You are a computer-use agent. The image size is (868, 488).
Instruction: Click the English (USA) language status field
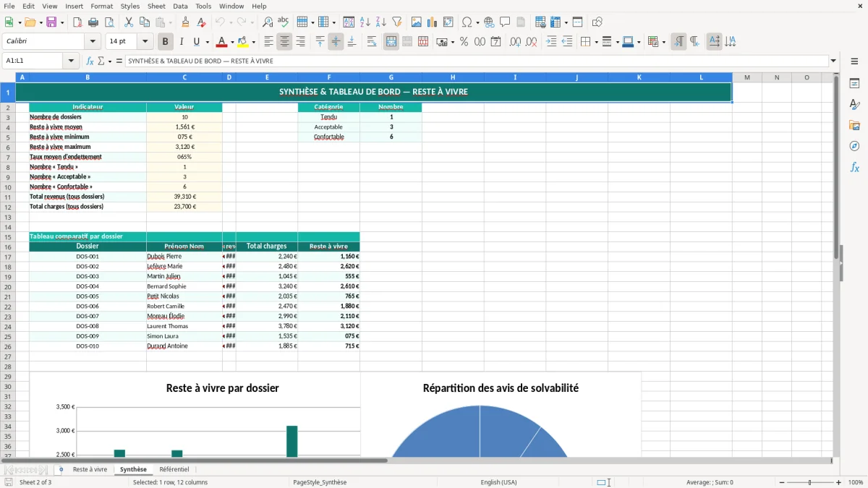pyautogui.click(x=499, y=482)
